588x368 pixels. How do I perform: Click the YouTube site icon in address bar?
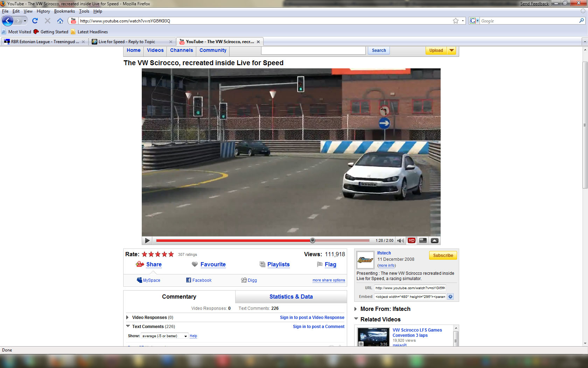[73, 21]
